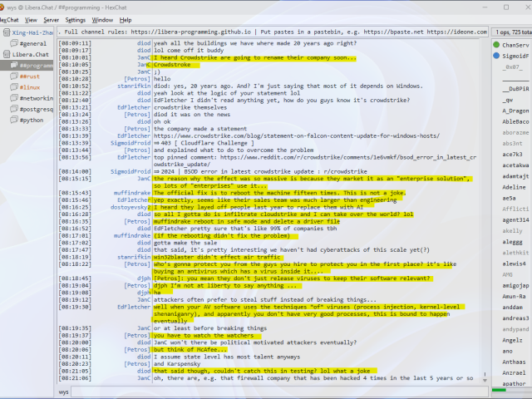The image size is (532, 399).
Task: Open the Window menu
Action: pos(102,19)
